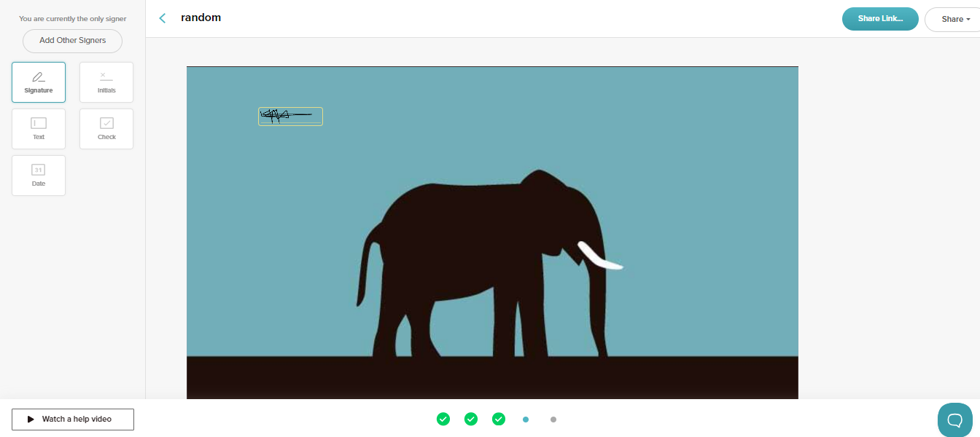Select the Signature field tool
The height and width of the screenshot is (437, 980).
[39, 82]
